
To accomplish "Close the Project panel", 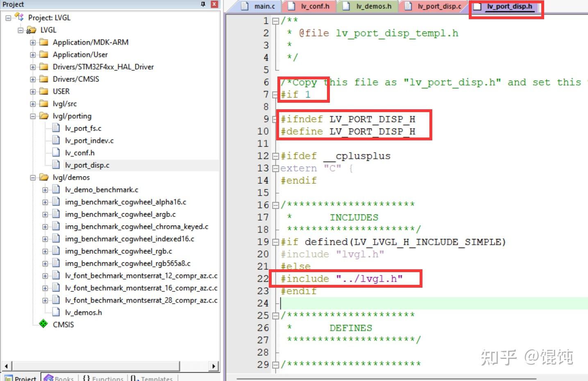I will click(213, 4).
